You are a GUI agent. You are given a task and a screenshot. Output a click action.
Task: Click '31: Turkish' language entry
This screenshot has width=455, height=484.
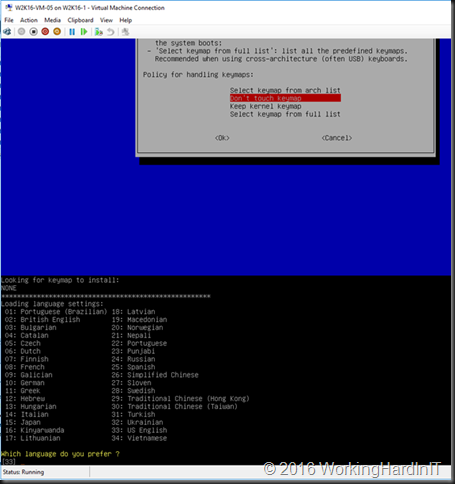coord(133,414)
